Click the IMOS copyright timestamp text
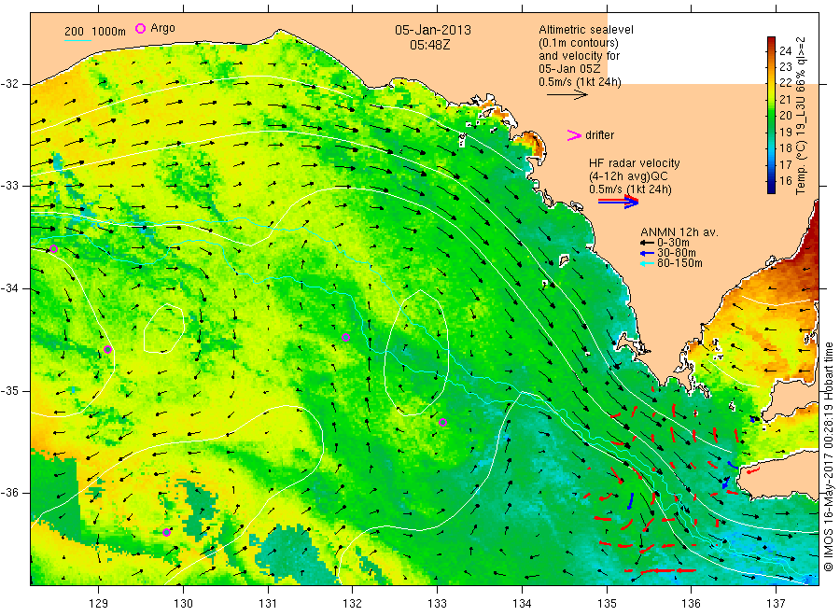 828,456
